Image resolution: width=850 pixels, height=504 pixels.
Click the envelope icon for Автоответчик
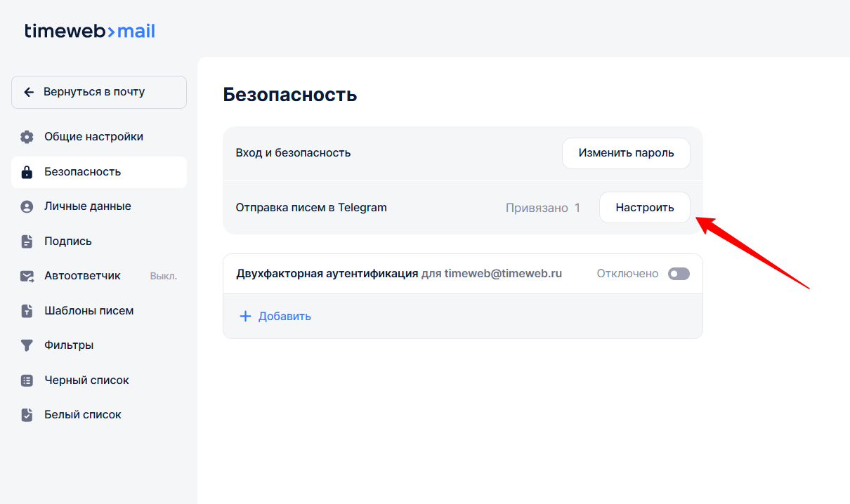pyautogui.click(x=27, y=276)
